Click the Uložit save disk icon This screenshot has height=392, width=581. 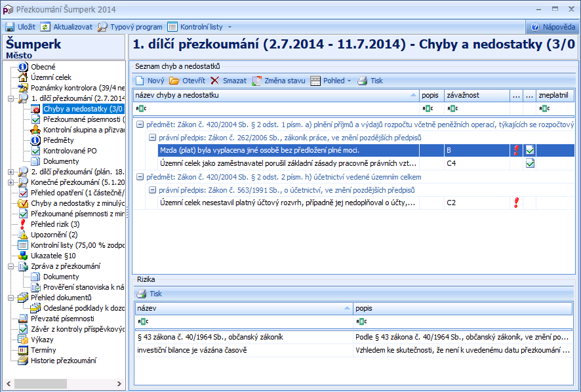[10, 27]
